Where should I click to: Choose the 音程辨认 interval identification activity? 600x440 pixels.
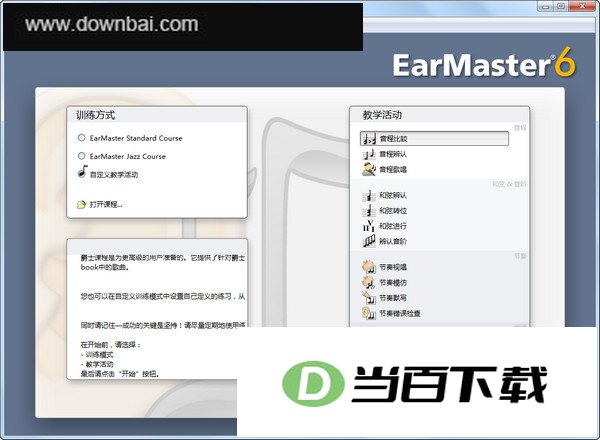coord(385,154)
